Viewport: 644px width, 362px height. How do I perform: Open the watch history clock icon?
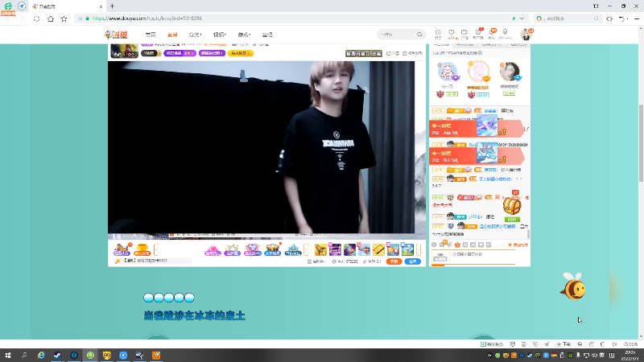point(438,34)
